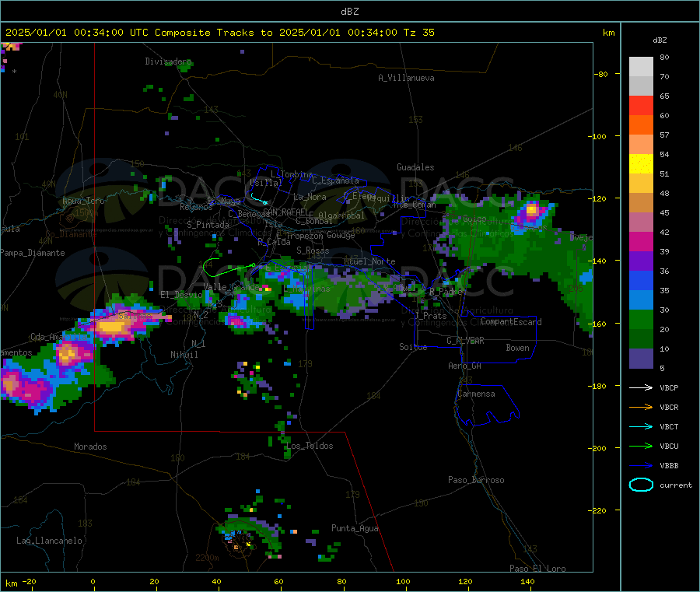Image resolution: width=700 pixels, height=592 pixels.
Task: Click the Paso_El_Loro place label
Action: pyautogui.click(x=538, y=569)
